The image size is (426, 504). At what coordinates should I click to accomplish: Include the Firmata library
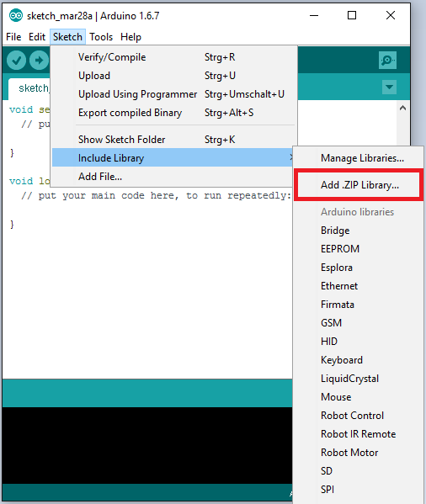pyautogui.click(x=358, y=305)
